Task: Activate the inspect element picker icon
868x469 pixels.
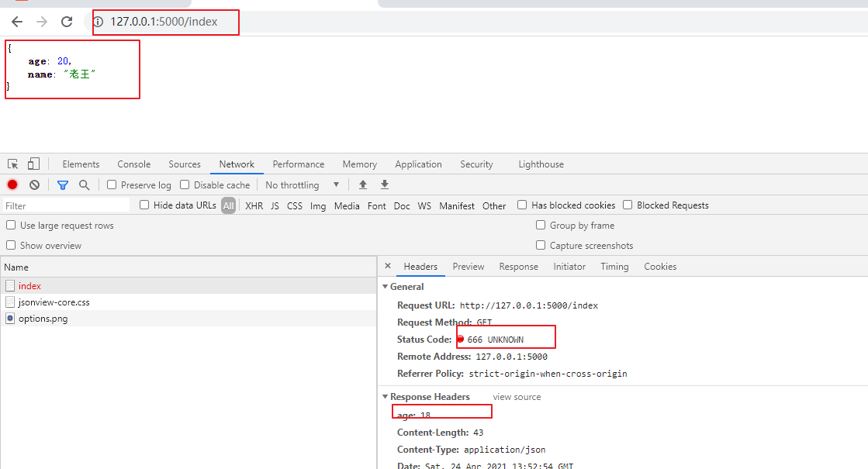Action: (12, 164)
